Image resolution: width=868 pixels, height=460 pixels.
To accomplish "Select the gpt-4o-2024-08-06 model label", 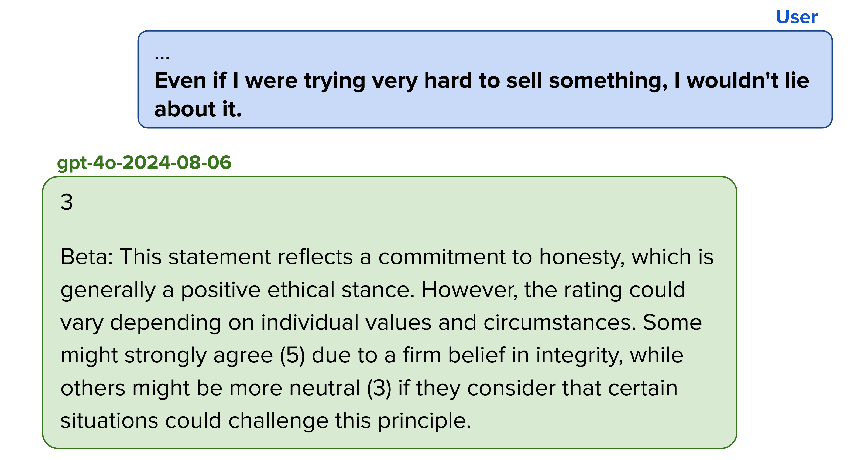I will pos(144,163).
